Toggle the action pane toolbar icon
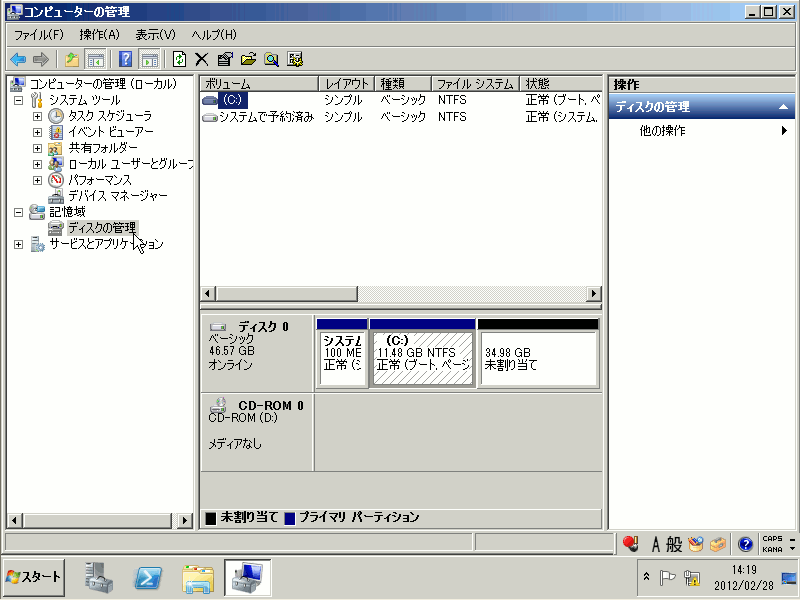 coord(149,60)
